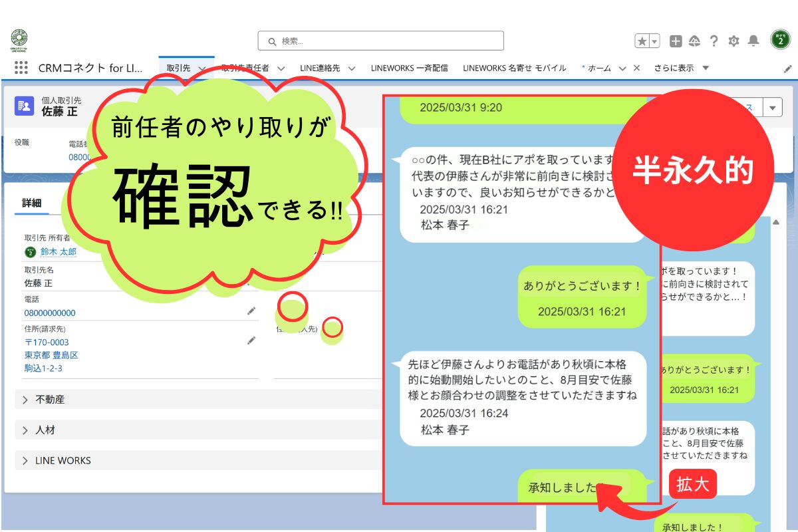Open the setup gear icon

pyautogui.click(x=733, y=41)
